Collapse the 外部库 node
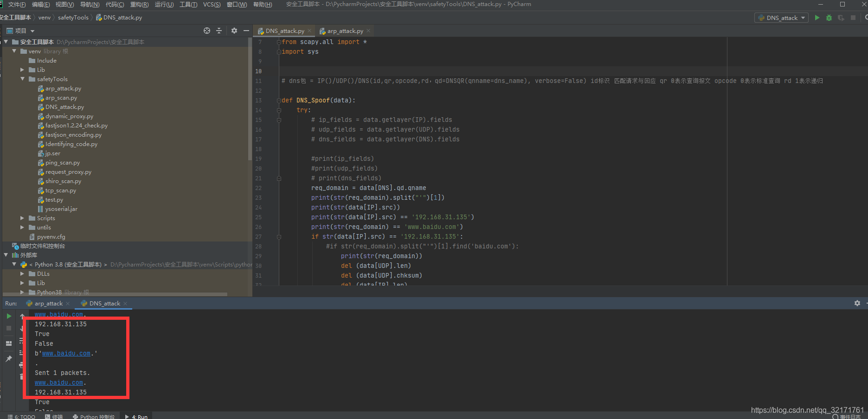This screenshot has width=868, height=419. click(6, 255)
